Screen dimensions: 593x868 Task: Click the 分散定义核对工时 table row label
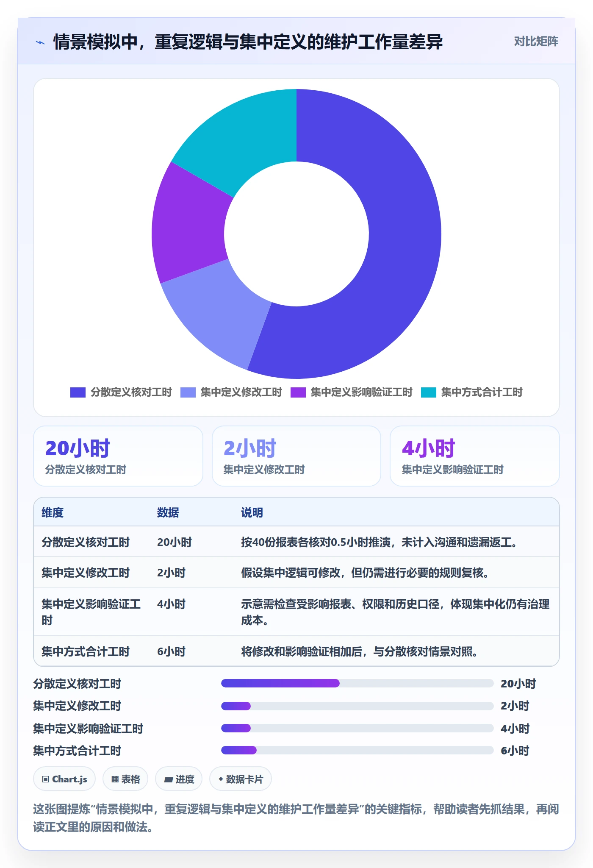coord(86,542)
